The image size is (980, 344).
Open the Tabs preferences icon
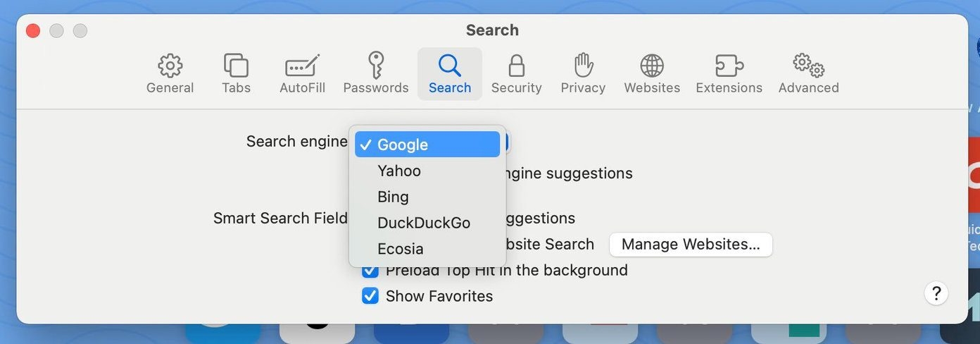coord(236,66)
